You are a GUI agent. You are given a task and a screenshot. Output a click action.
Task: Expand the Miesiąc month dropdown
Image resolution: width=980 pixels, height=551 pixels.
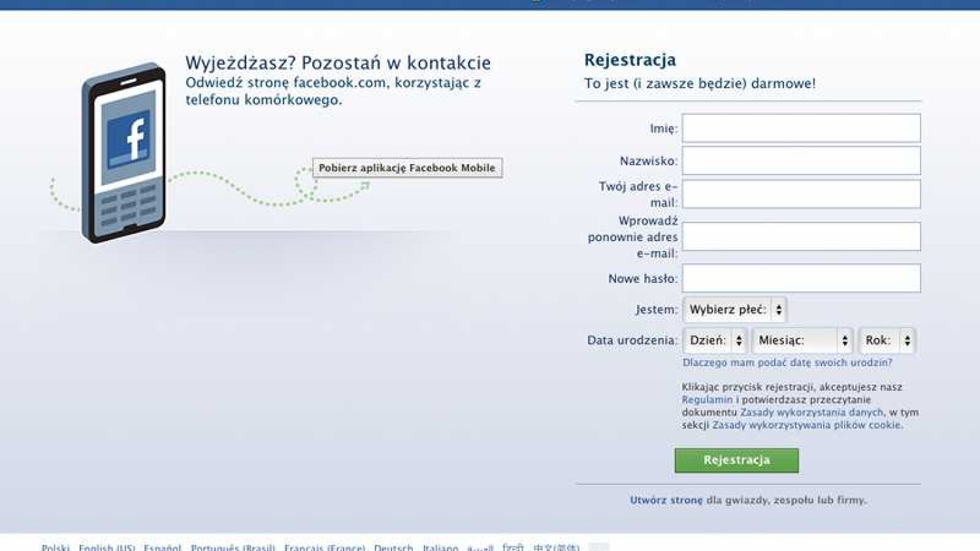click(802, 341)
